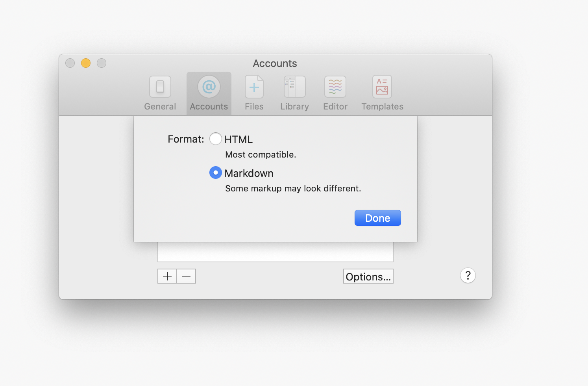Screen dimensions: 588x386
Task: Switch to Templates preferences
Action: 382,93
